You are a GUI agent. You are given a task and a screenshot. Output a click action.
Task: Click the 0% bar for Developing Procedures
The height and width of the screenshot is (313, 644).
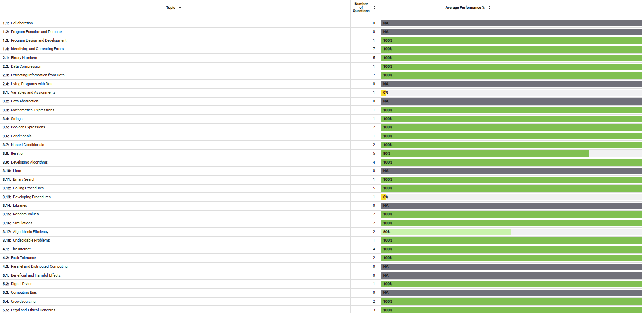coord(384,197)
